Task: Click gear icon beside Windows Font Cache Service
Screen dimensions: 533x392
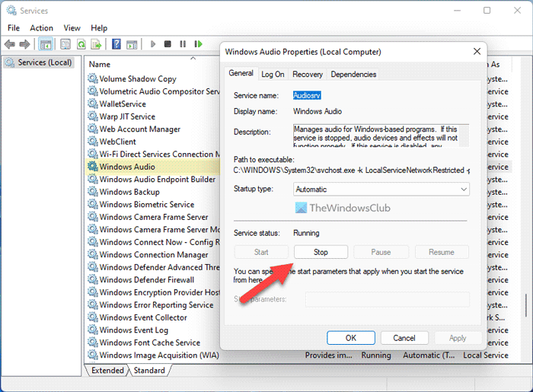Action: (x=93, y=343)
